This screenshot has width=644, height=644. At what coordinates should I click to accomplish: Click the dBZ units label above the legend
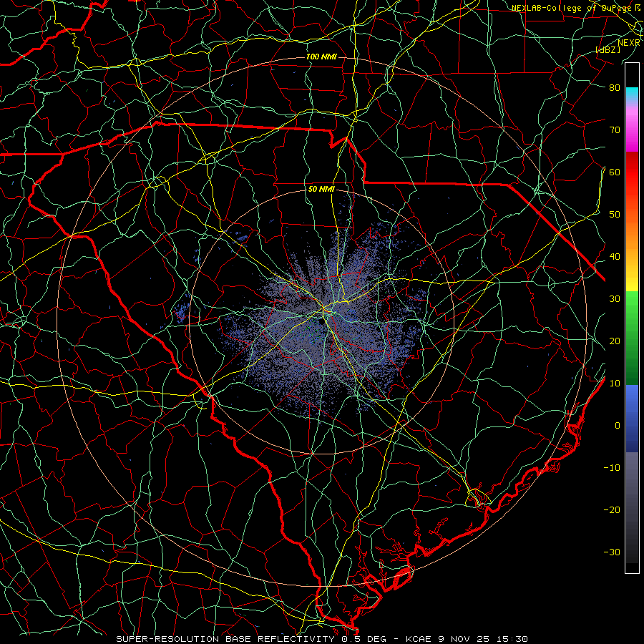click(608, 50)
